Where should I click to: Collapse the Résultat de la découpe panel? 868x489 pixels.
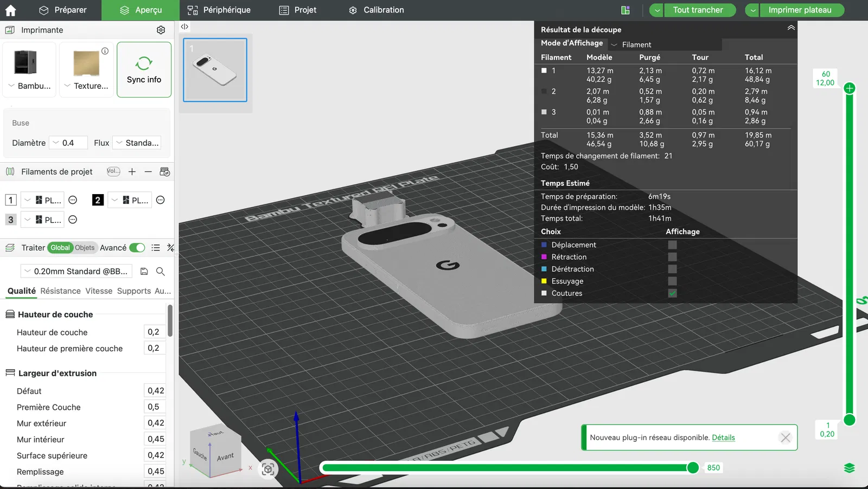coord(791,28)
